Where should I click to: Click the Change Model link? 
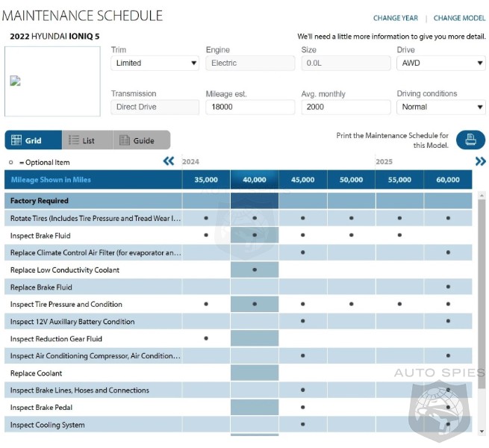click(459, 18)
